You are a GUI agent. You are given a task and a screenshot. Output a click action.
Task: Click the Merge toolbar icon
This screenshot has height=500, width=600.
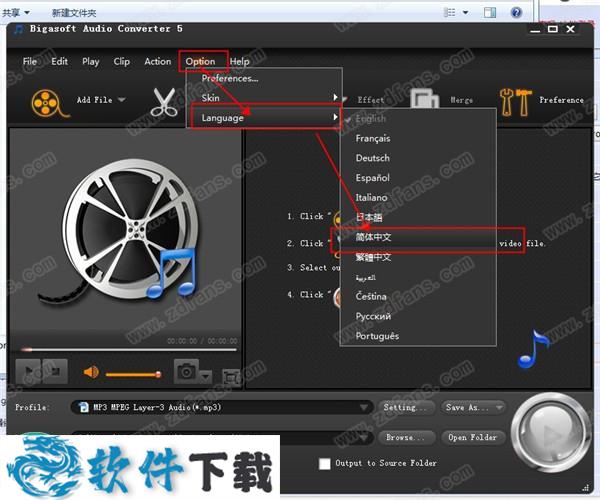[425, 99]
